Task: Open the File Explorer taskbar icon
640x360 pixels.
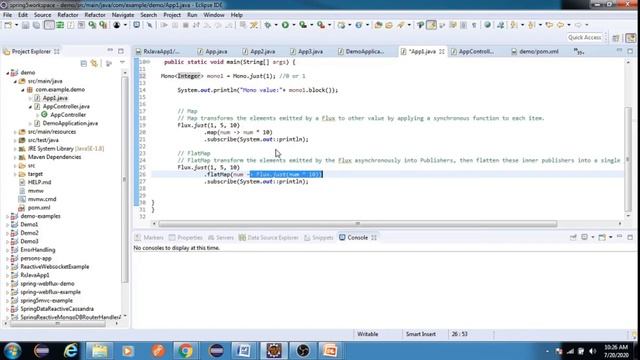Action: [x=99, y=351]
